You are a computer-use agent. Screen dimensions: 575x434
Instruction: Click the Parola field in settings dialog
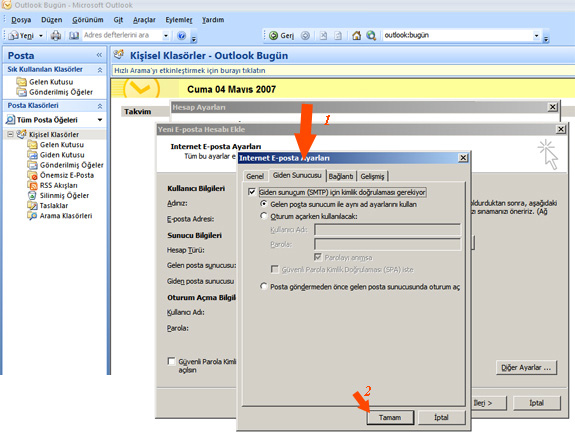388,244
